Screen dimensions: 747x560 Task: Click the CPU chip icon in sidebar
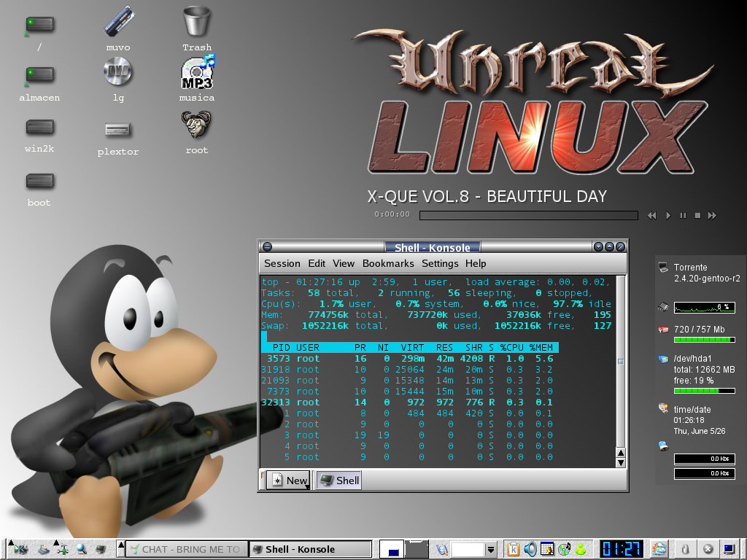click(x=663, y=307)
